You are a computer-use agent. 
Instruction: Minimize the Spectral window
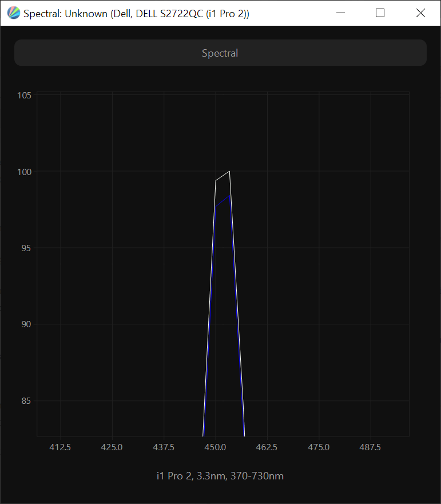pyautogui.click(x=341, y=13)
